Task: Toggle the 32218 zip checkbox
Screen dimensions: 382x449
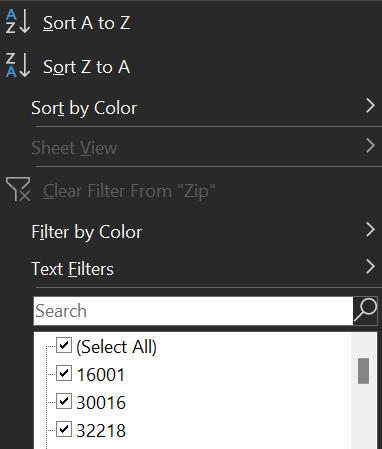Action: (64, 429)
